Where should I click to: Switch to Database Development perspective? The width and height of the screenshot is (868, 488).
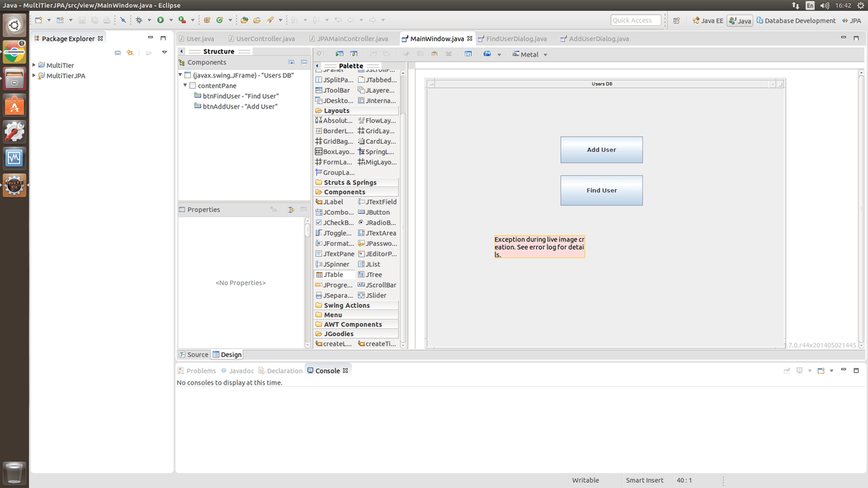796,20
